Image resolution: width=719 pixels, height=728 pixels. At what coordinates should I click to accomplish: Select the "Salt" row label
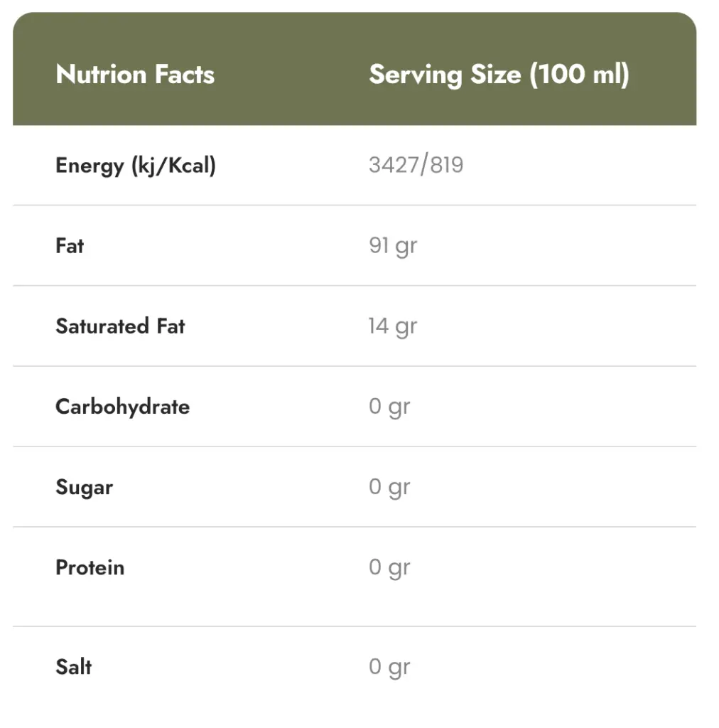click(73, 667)
